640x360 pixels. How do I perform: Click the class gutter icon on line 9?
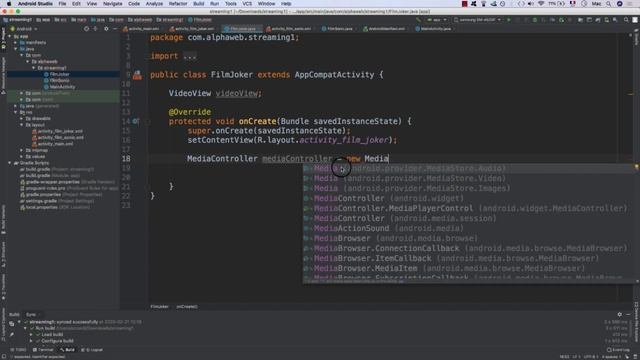coord(137,75)
